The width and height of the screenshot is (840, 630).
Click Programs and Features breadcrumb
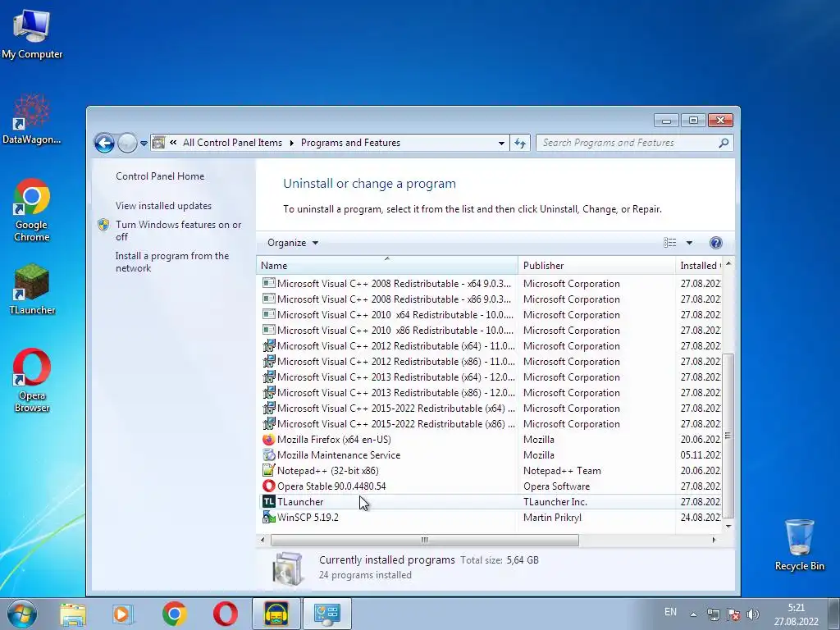point(350,143)
